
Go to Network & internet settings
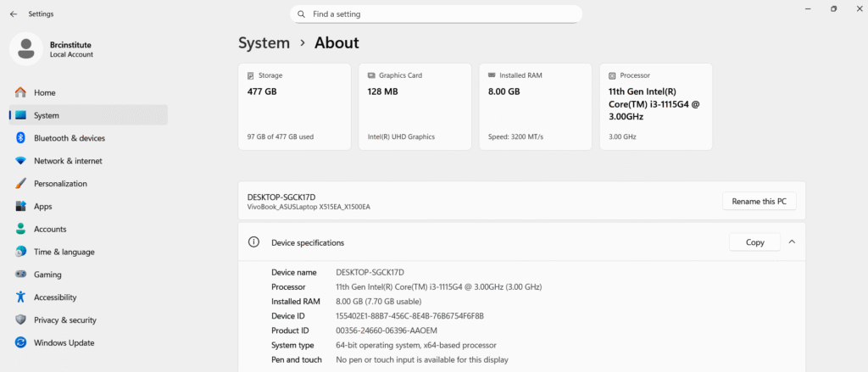coord(88,160)
